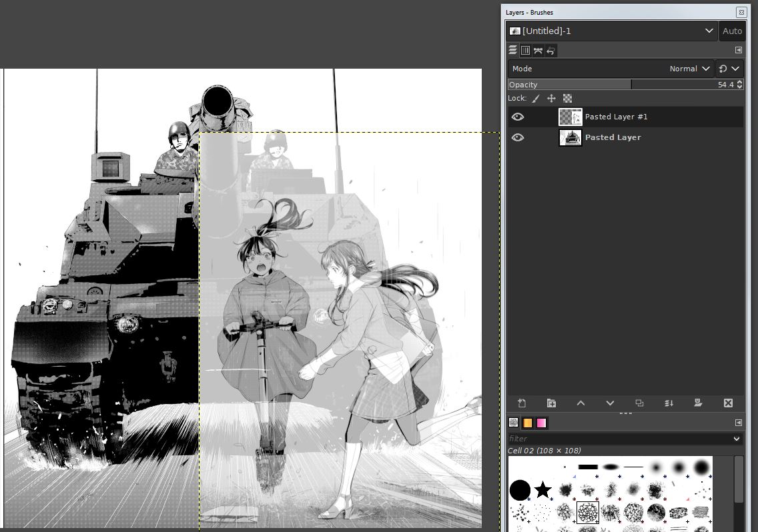Screen dimensions: 758x532
Task: Click the Auto button
Action: click(x=732, y=31)
